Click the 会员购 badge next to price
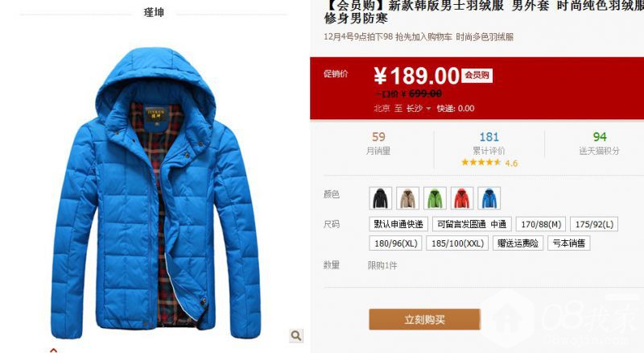Image resolution: width=644 pixels, height=353 pixels. tap(477, 75)
